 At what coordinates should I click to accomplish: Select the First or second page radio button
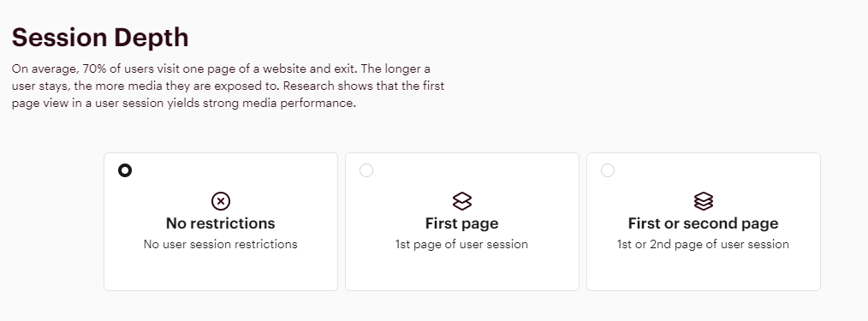click(x=608, y=170)
